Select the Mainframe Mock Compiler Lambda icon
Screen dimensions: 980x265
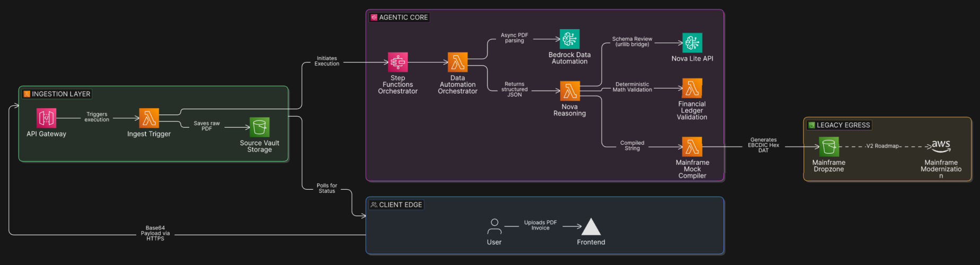(692, 147)
